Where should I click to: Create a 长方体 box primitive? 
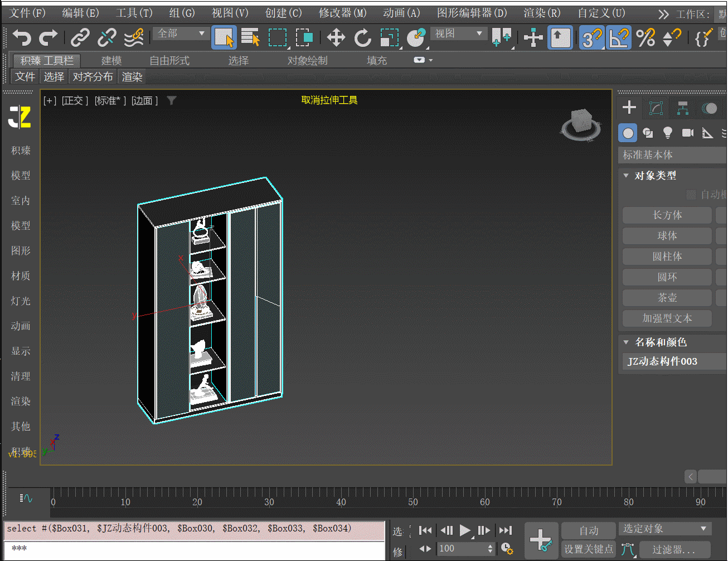[667, 215]
